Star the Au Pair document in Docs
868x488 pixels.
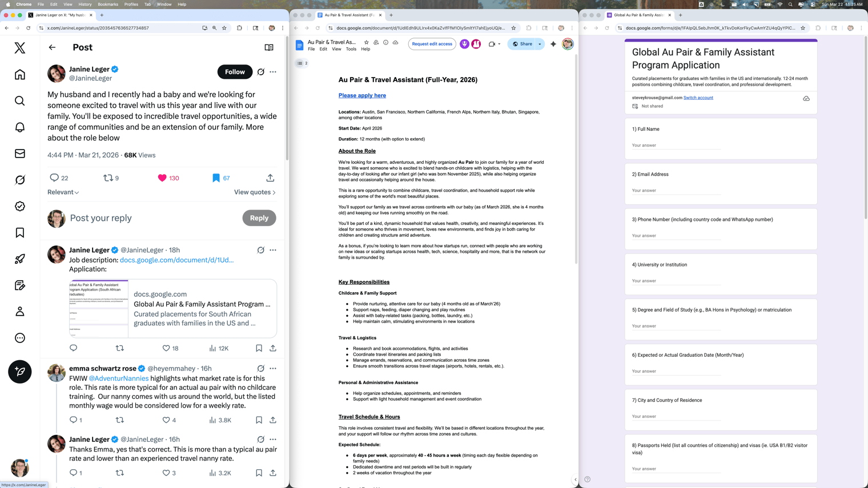[367, 42]
